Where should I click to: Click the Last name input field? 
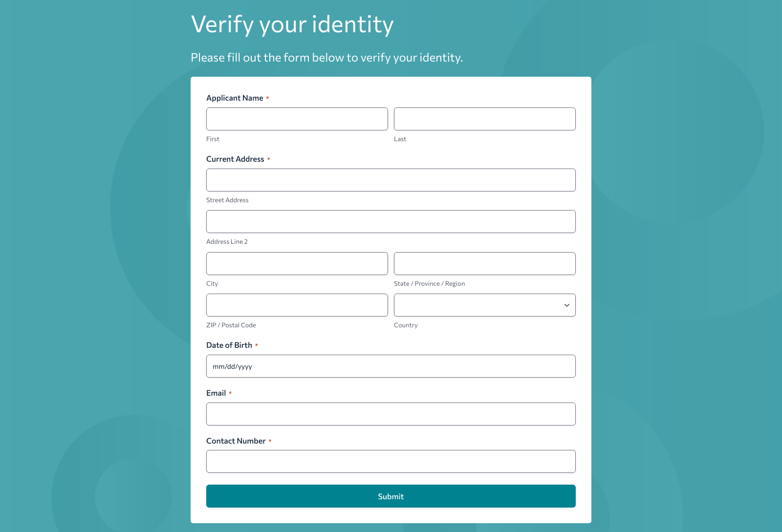pos(484,119)
